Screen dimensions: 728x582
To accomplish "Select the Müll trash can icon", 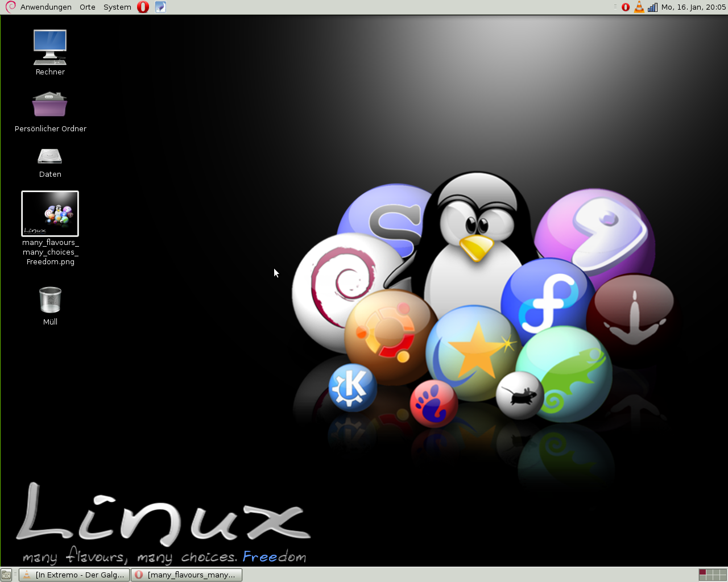I will pyautogui.click(x=50, y=300).
